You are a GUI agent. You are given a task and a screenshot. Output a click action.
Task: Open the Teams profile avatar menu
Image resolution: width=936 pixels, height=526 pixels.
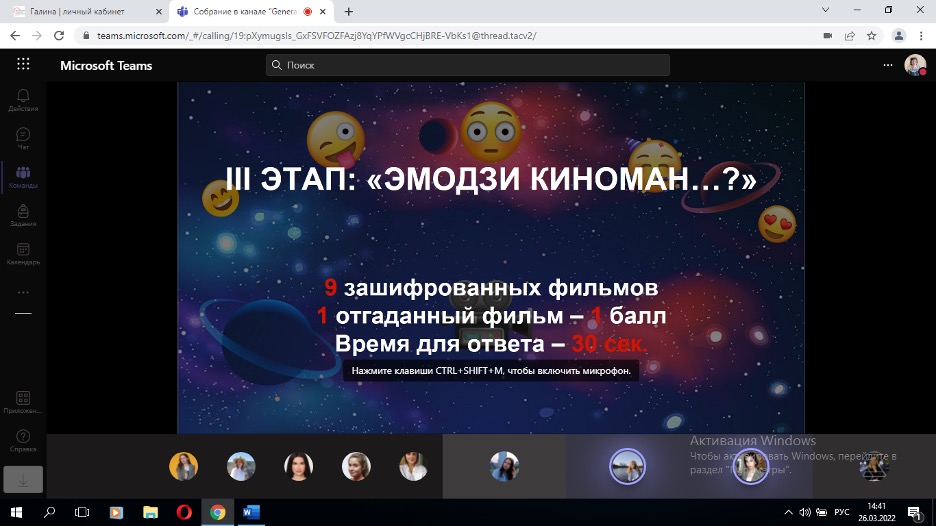point(914,65)
